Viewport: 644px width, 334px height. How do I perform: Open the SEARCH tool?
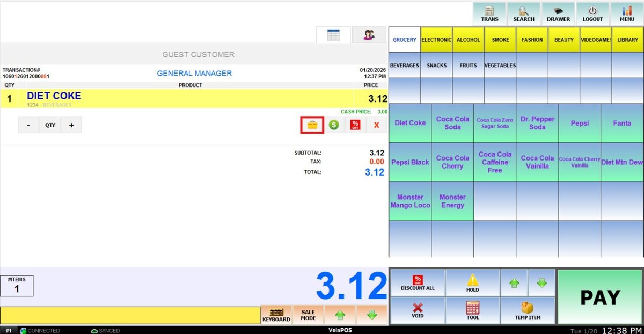(523, 13)
